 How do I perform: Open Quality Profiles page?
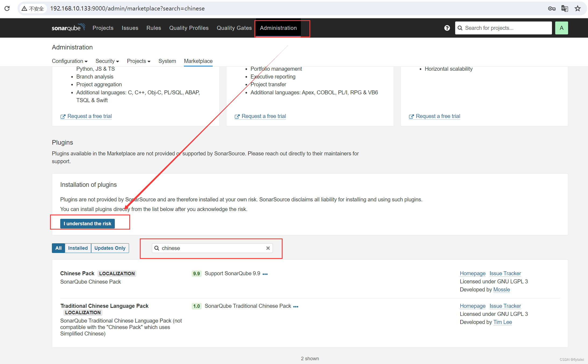tap(189, 28)
